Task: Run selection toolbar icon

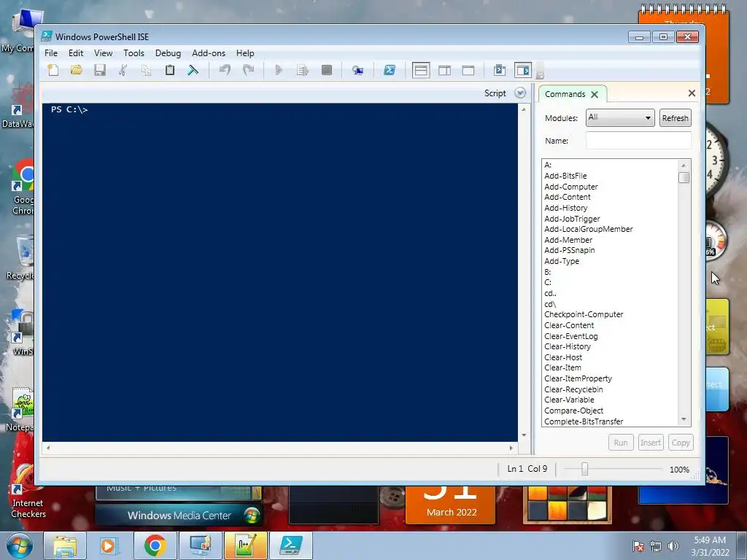Action: pyautogui.click(x=303, y=71)
